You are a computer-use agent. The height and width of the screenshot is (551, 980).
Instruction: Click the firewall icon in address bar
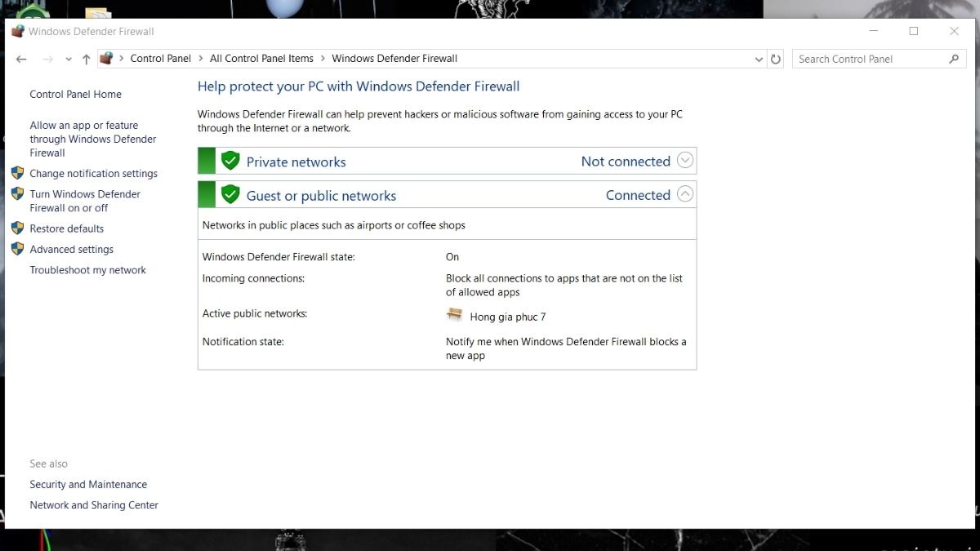[x=105, y=58]
